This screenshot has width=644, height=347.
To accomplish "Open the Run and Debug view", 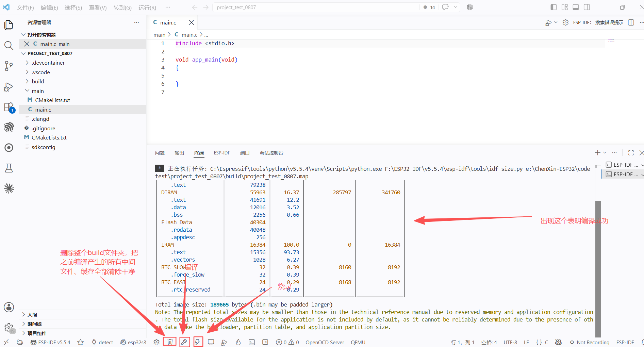I will 9,87.
